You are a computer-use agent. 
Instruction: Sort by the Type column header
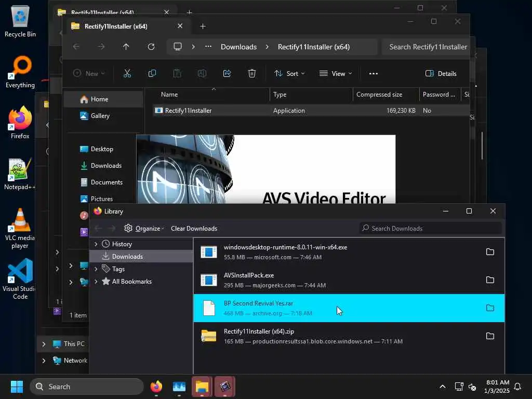point(311,95)
